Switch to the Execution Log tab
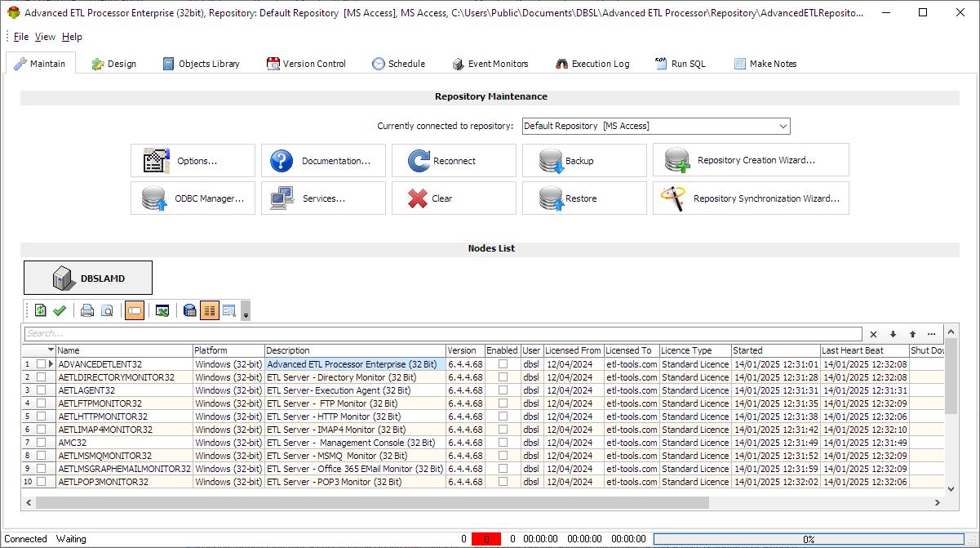 click(x=592, y=64)
